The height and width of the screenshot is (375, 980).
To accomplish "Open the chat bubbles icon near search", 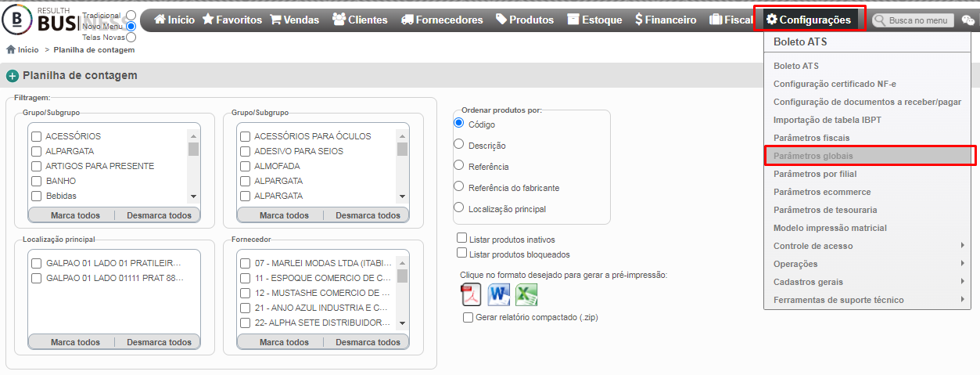I will coord(968,20).
